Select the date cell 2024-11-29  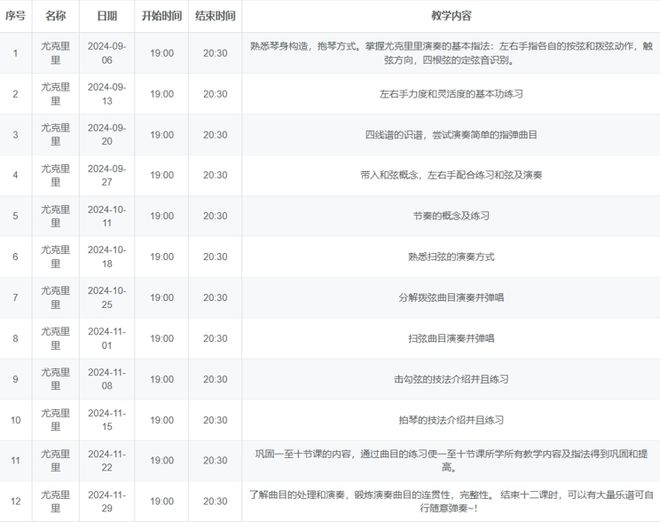tap(106, 501)
